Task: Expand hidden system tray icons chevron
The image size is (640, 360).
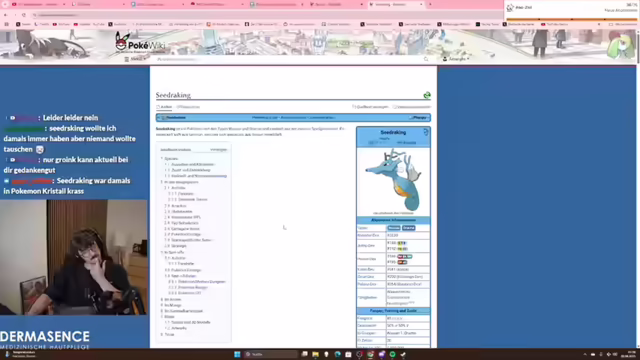Action: pyautogui.click(x=585, y=354)
